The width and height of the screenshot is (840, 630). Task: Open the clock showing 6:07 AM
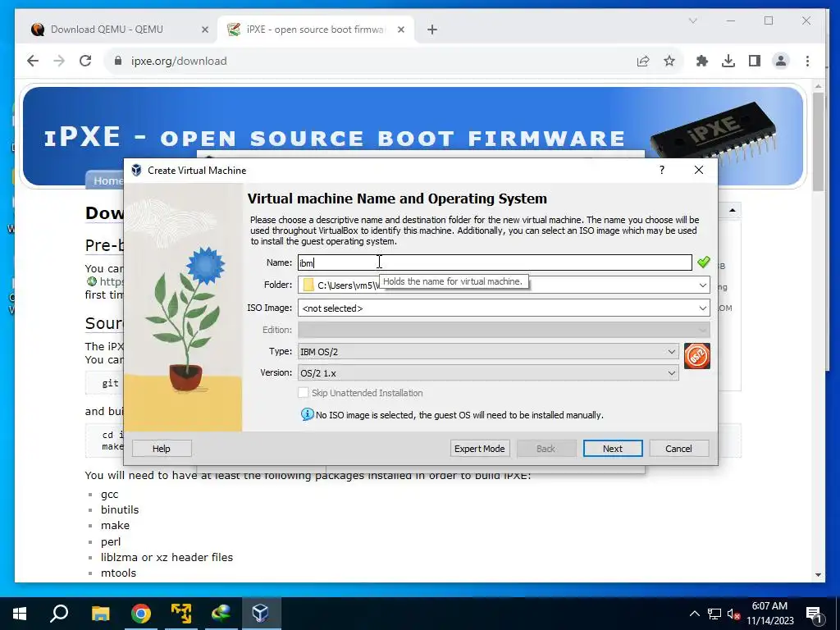(769, 614)
